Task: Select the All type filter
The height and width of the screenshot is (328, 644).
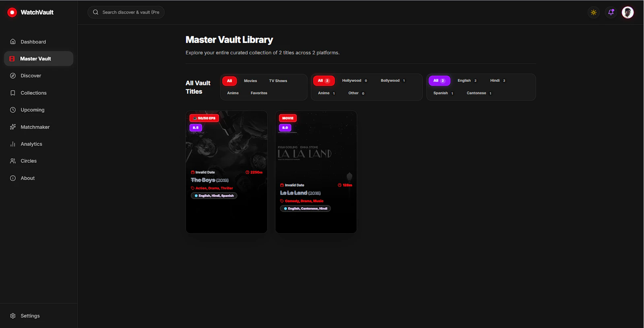Action: pos(229,81)
